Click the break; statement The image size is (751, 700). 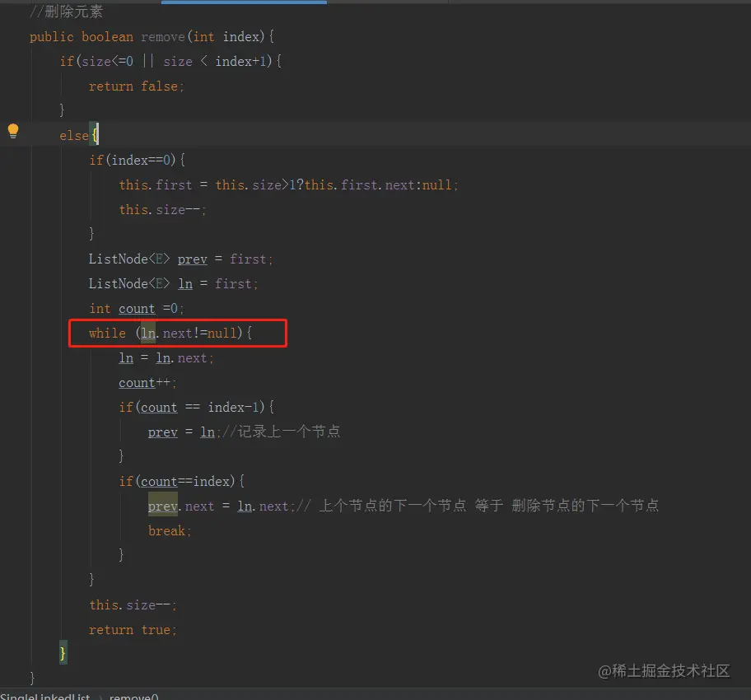(170, 531)
